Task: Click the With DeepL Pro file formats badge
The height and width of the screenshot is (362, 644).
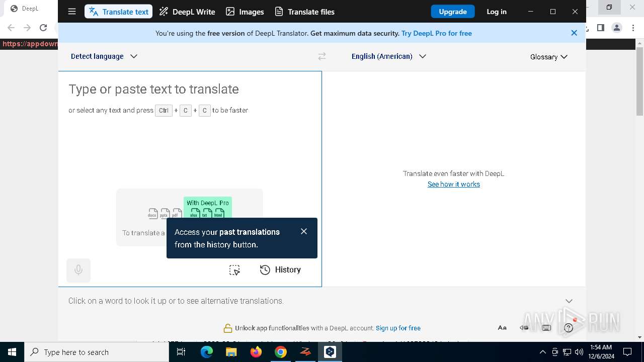Action: [208, 208]
